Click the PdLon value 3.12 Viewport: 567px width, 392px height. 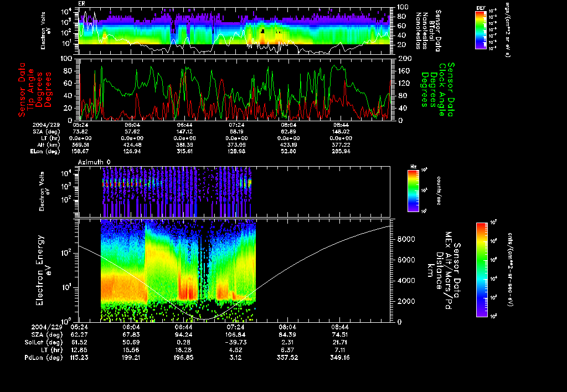235,358
